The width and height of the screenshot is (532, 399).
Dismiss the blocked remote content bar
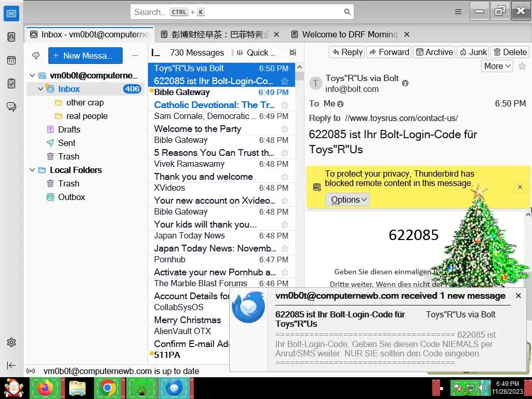[520, 187]
